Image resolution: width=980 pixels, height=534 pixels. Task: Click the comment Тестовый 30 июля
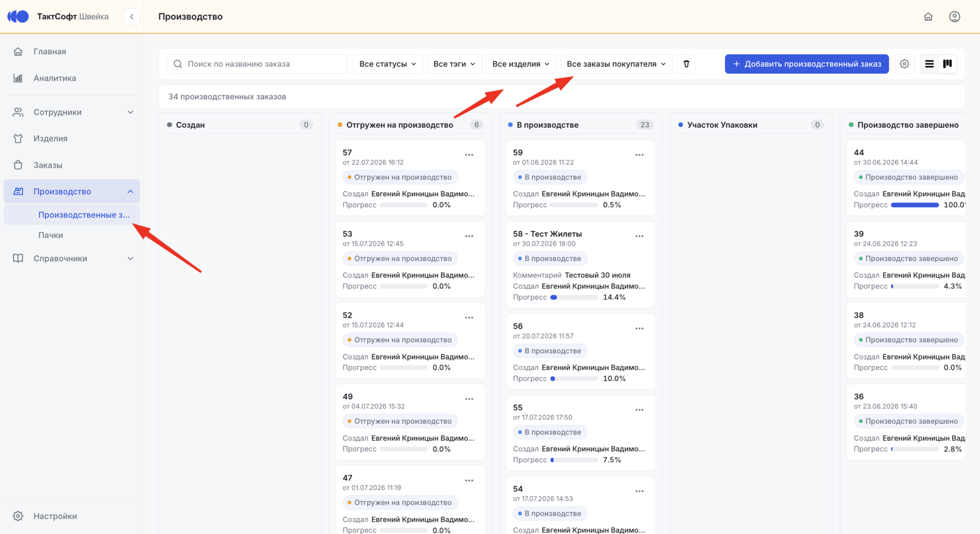click(597, 275)
